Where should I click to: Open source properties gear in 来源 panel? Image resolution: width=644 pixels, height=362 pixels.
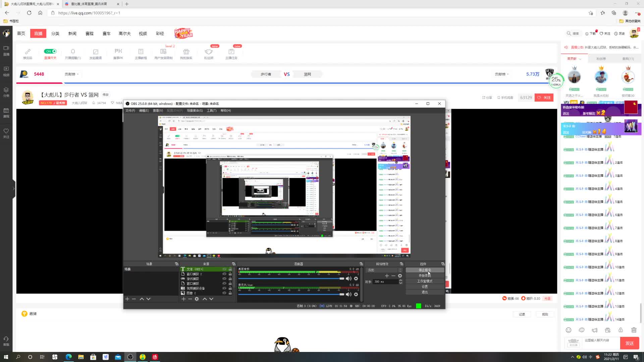click(x=197, y=299)
